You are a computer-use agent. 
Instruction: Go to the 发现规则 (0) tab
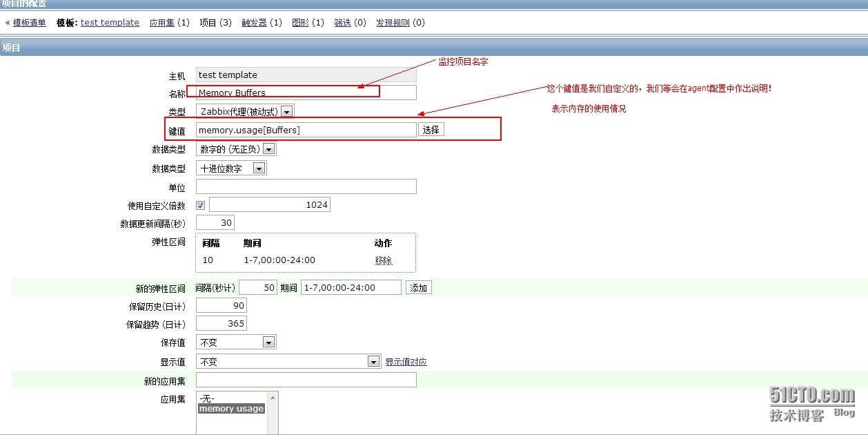coord(400,23)
